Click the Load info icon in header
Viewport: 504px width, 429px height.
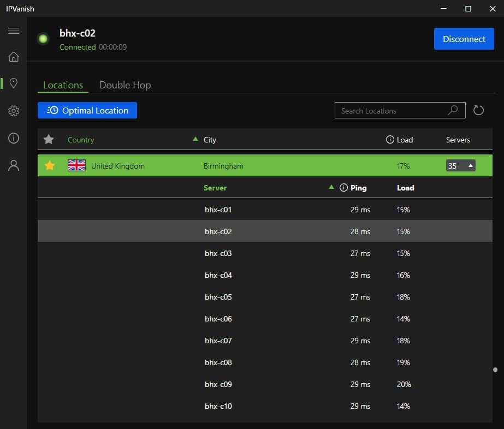coord(390,140)
